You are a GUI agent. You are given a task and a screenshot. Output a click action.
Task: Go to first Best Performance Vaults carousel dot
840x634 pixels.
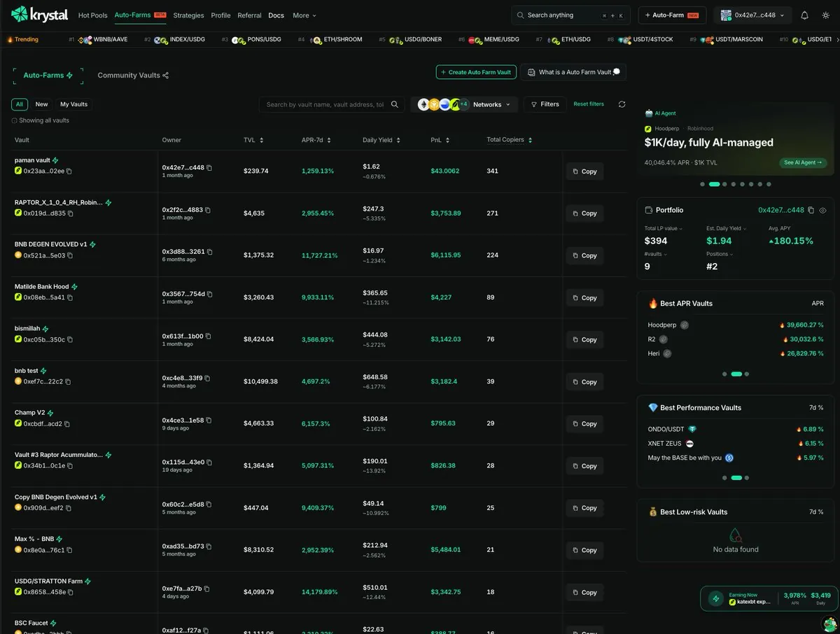724,478
